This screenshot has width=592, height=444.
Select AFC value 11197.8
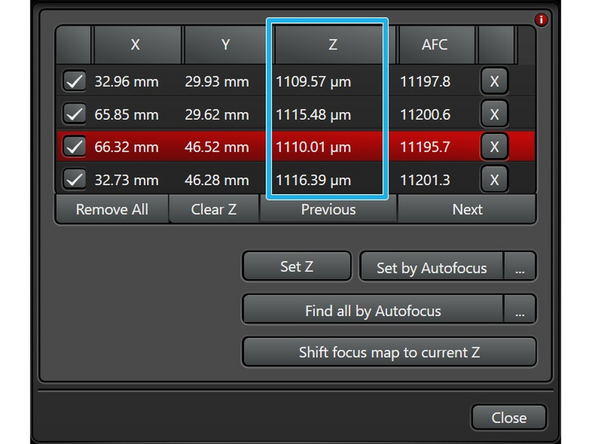425,82
